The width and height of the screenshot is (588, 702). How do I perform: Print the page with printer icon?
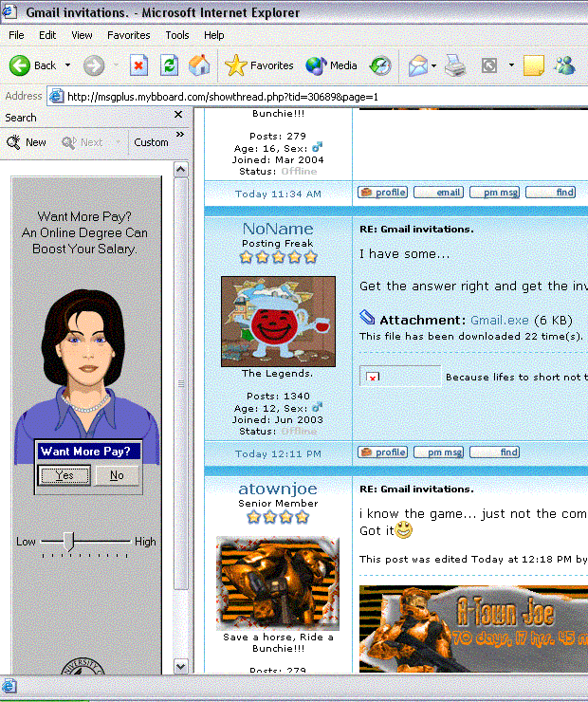(x=455, y=65)
